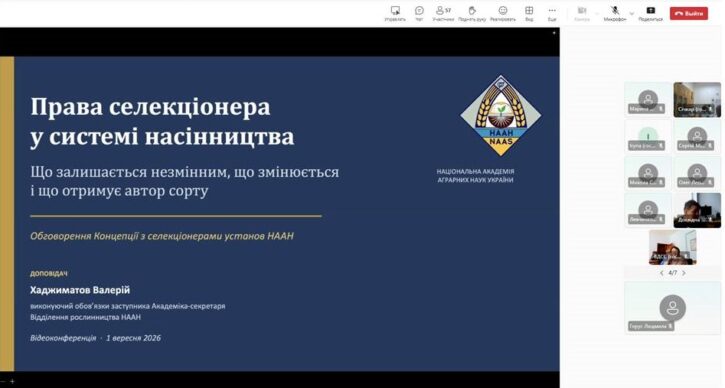Change the layout with the Вид button
Screen dimensions: 725x388
click(529, 14)
